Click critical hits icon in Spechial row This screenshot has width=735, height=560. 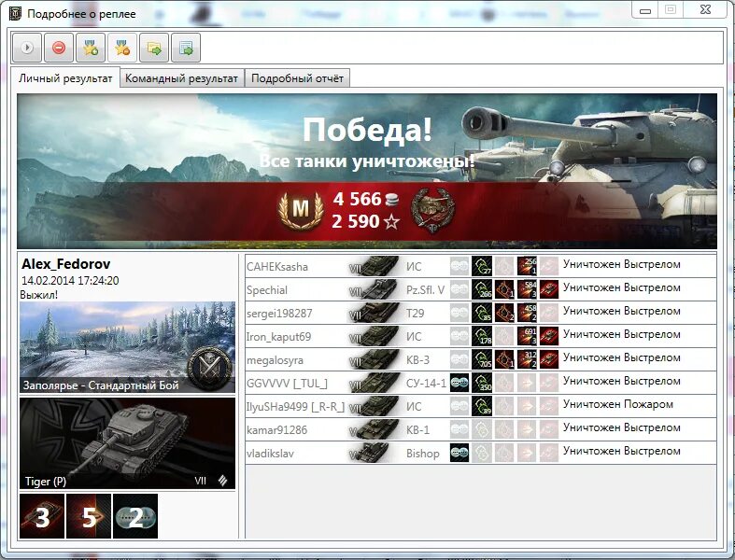coord(504,289)
